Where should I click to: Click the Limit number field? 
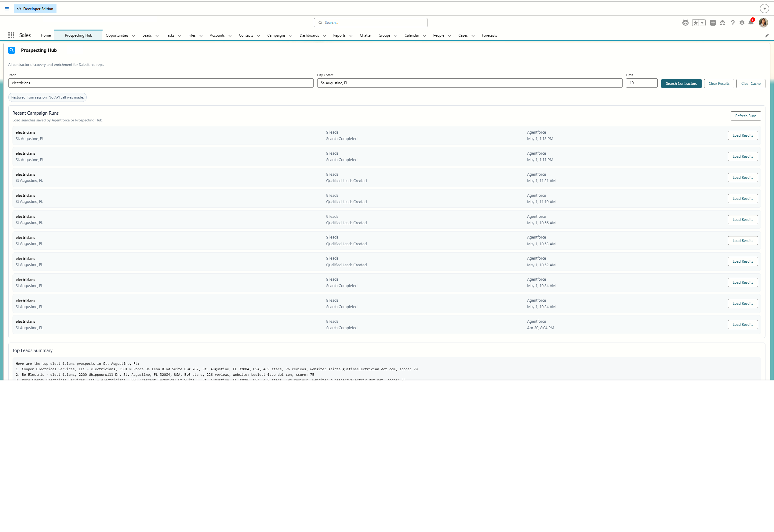(x=641, y=83)
